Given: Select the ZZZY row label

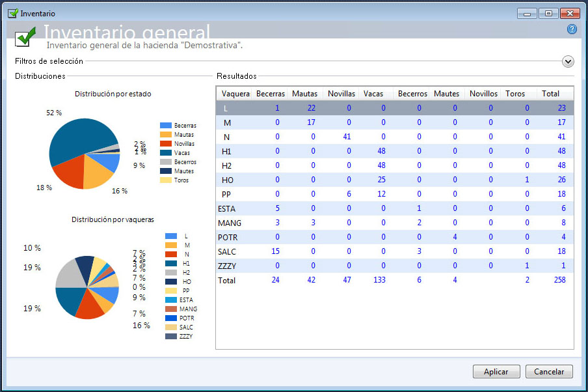Looking at the screenshot, I should pos(227,266).
